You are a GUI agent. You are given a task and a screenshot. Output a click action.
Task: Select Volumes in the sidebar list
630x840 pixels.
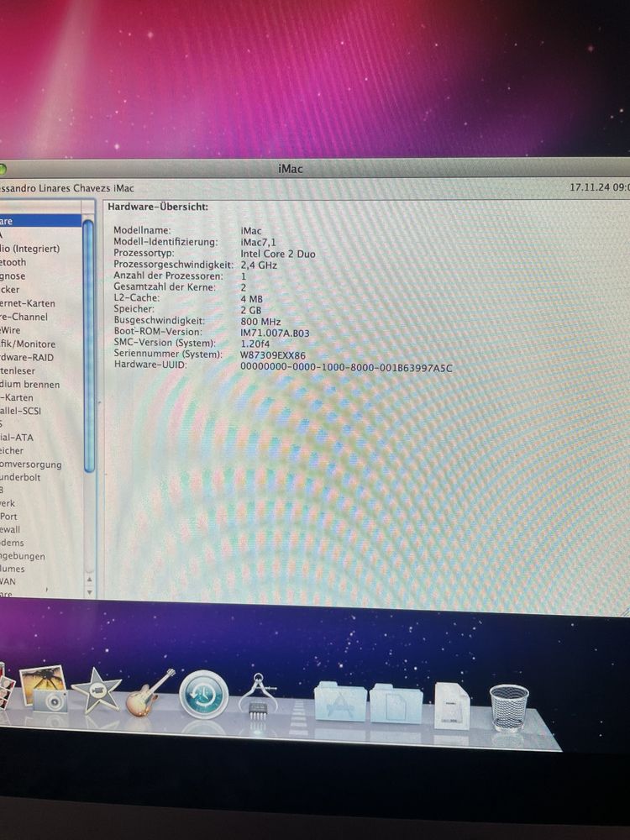coord(13,569)
